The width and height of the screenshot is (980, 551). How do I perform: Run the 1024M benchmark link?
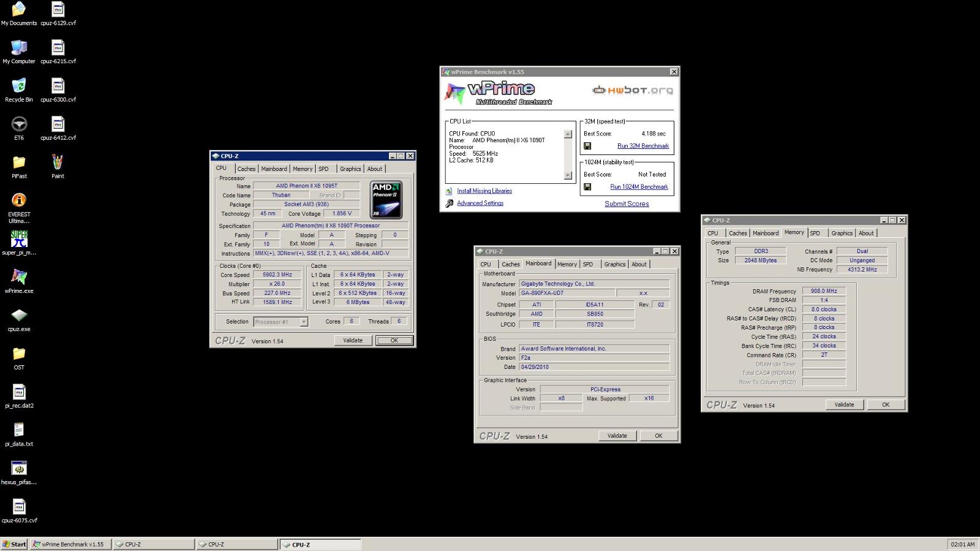point(639,187)
